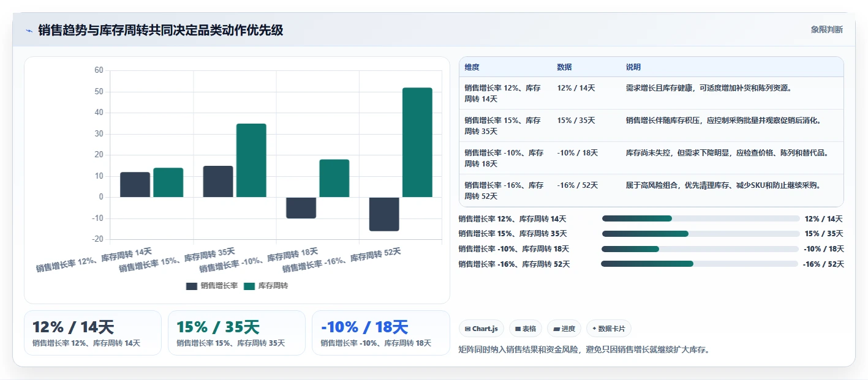
Task: Click the progress bar valued 15% / 35天
Action: 701,234
